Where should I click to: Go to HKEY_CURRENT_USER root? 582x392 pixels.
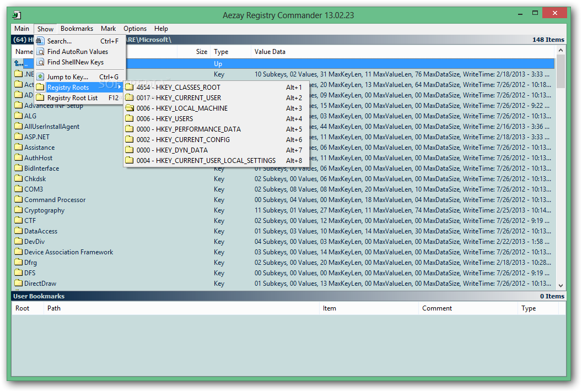(x=217, y=98)
